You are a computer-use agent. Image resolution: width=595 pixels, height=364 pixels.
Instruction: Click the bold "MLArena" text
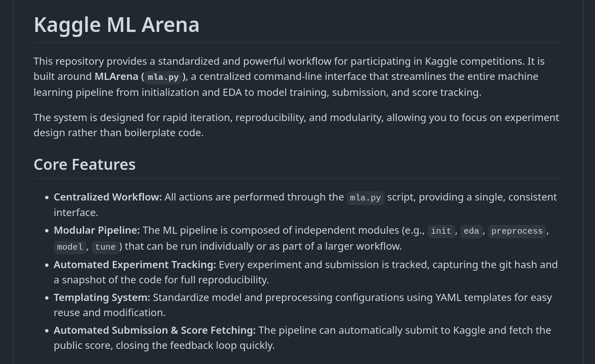click(116, 76)
